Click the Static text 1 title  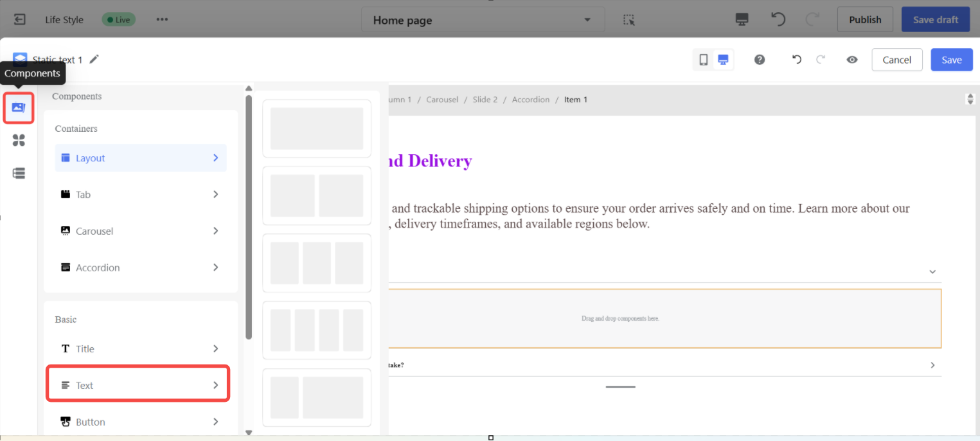pyautogui.click(x=58, y=60)
